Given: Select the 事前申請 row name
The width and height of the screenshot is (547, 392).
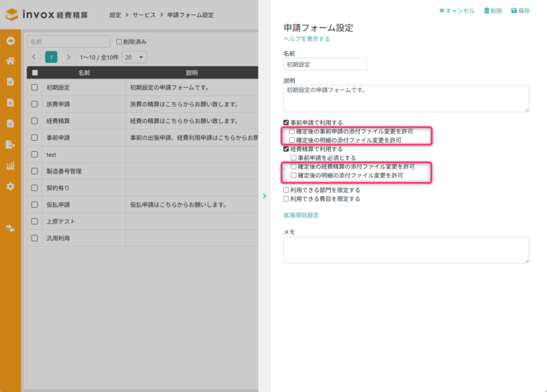Looking at the screenshot, I should click(x=58, y=138).
